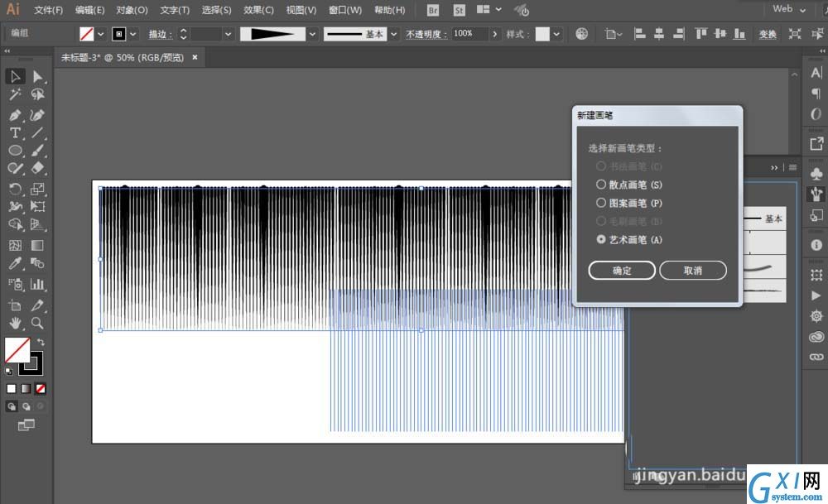The image size is (828, 504).
Task: Set paint mode to Gradient
Action: point(26,389)
